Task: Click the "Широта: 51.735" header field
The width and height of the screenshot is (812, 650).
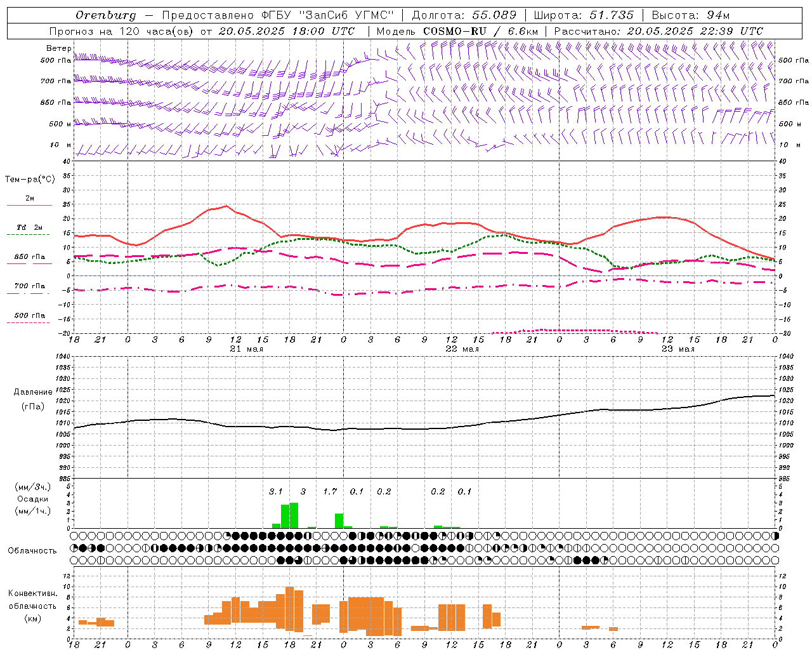Action: coord(584,15)
